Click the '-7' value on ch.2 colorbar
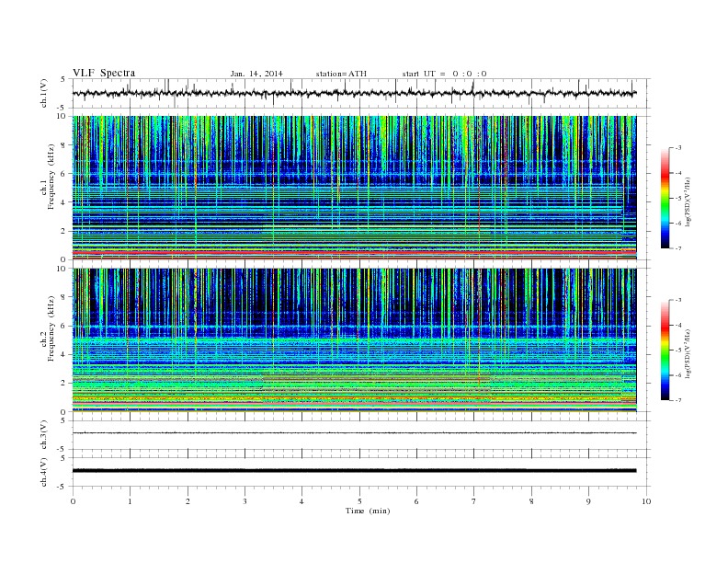 click(x=678, y=400)
